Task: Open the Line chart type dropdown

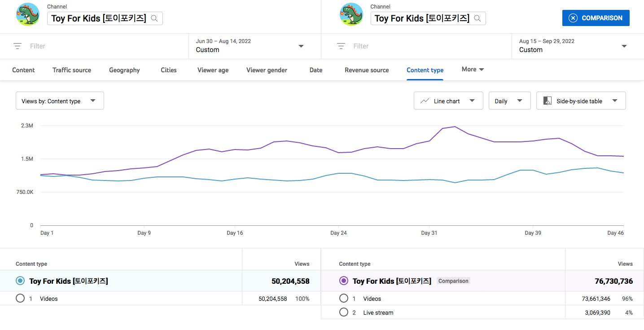Action: [x=448, y=101]
